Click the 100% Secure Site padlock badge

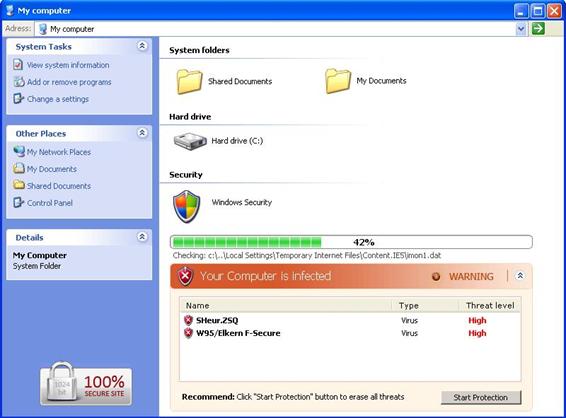[x=86, y=384]
